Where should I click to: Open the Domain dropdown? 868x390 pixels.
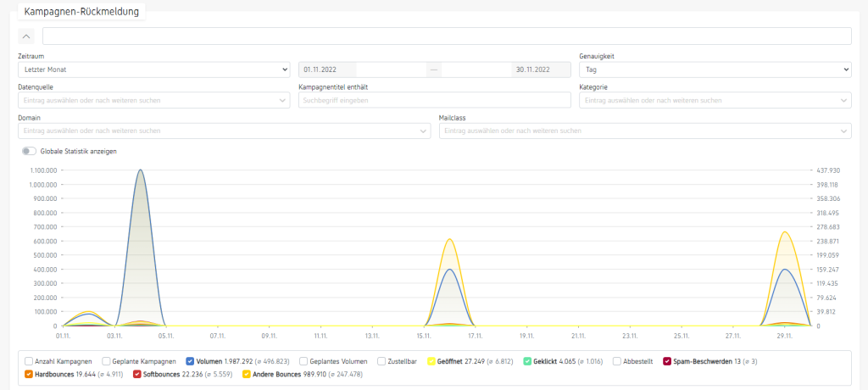click(224, 131)
